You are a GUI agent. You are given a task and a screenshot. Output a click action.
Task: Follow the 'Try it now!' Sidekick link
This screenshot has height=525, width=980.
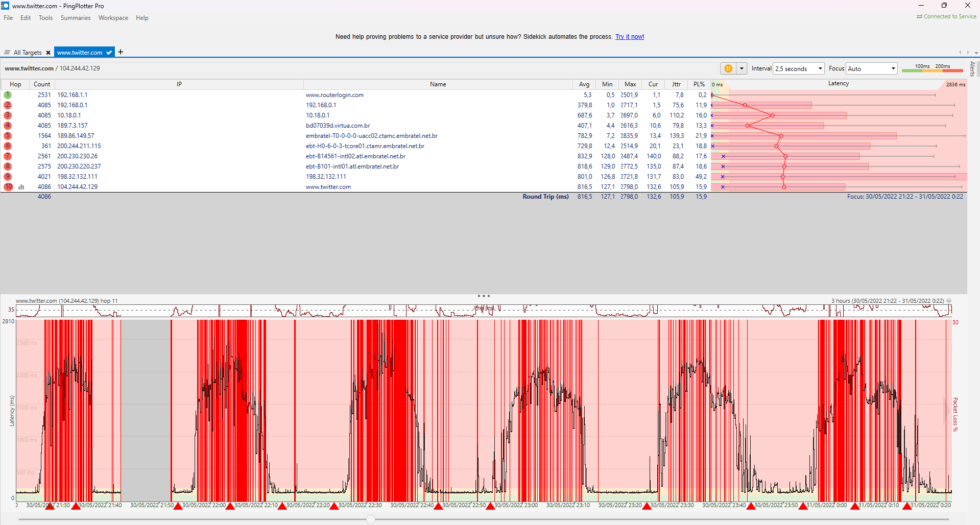coord(630,37)
